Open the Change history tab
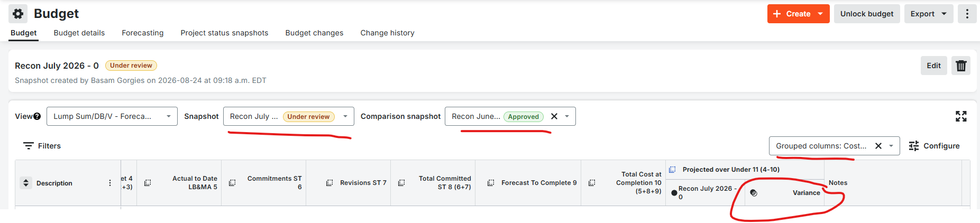Image resolution: width=980 pixels, height=223 pixels. click(x=388, y=33)
